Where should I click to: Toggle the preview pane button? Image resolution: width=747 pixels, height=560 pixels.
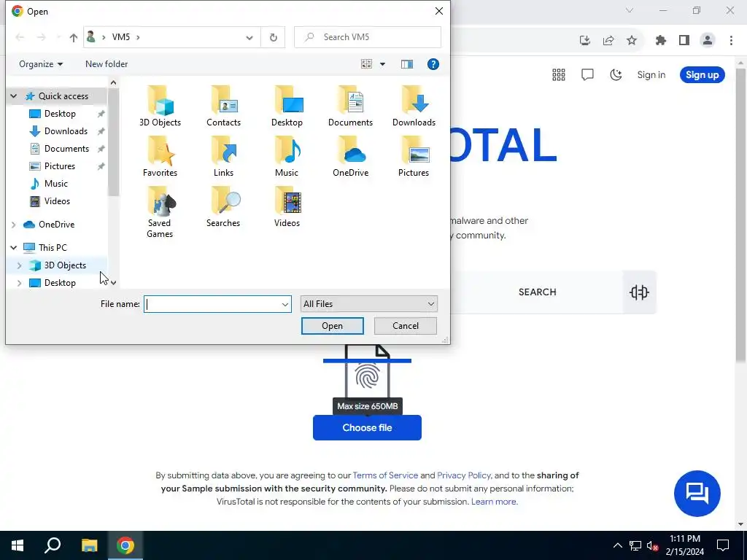click(407, 64)
